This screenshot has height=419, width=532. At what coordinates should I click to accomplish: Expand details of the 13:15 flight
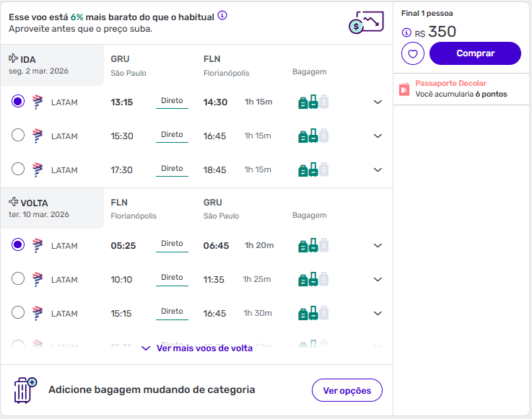click(377, 102)
